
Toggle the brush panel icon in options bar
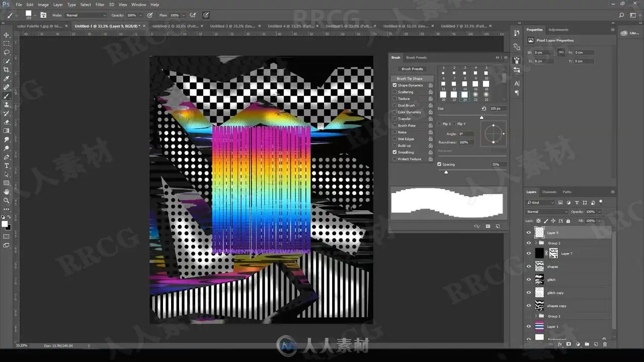(43, 15)
